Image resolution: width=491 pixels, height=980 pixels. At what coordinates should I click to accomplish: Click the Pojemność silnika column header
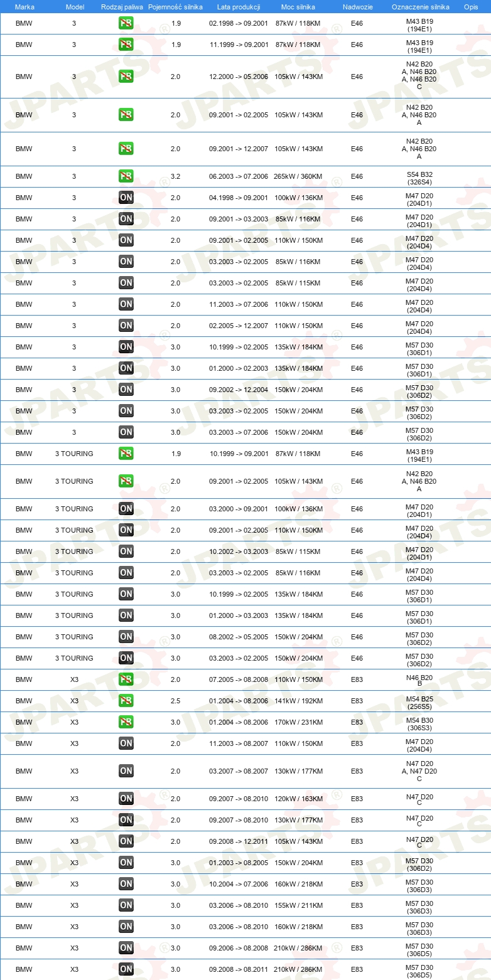click(175, 6)
